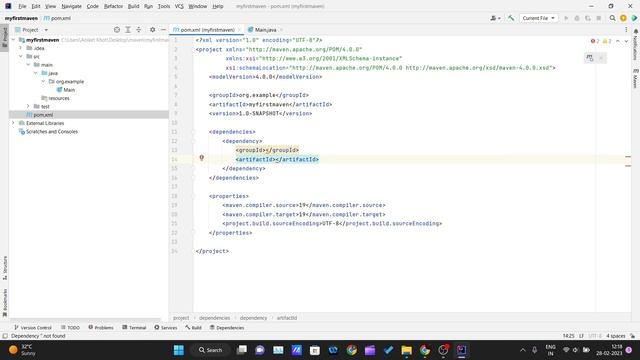Open TODO tool window
640x360 pixels.
click(x=70, y=327)
